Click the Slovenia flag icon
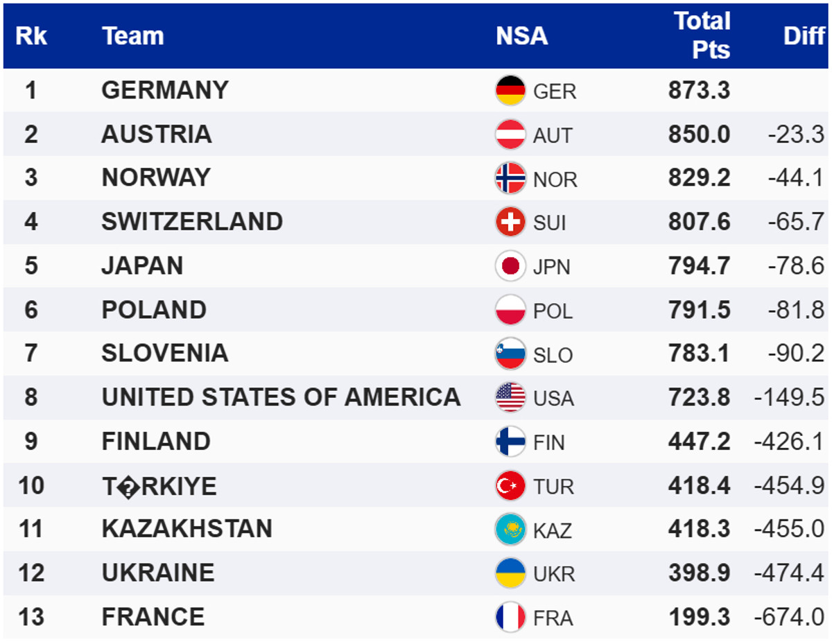 (x=510, y=354)
